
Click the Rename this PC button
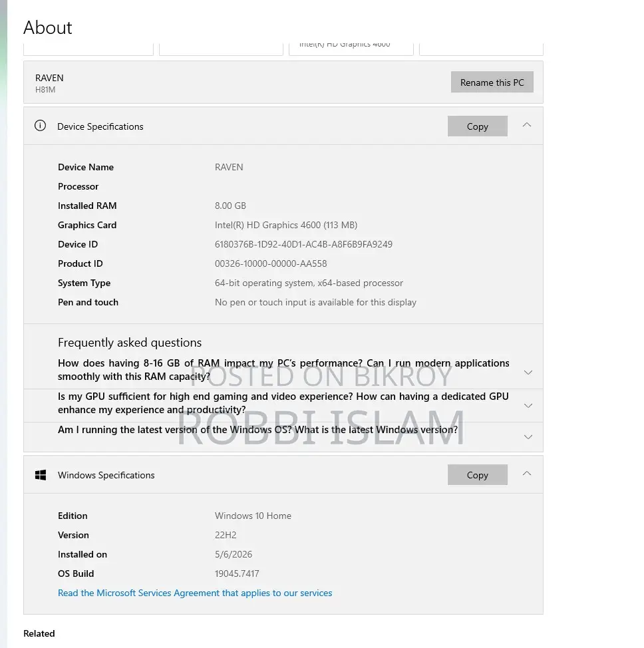click(492, 82)
